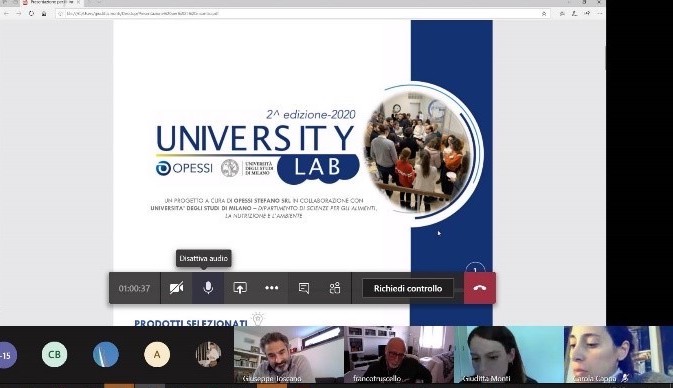Select the photo avatar next to A
673x388 pixels.
click(208, 355)
